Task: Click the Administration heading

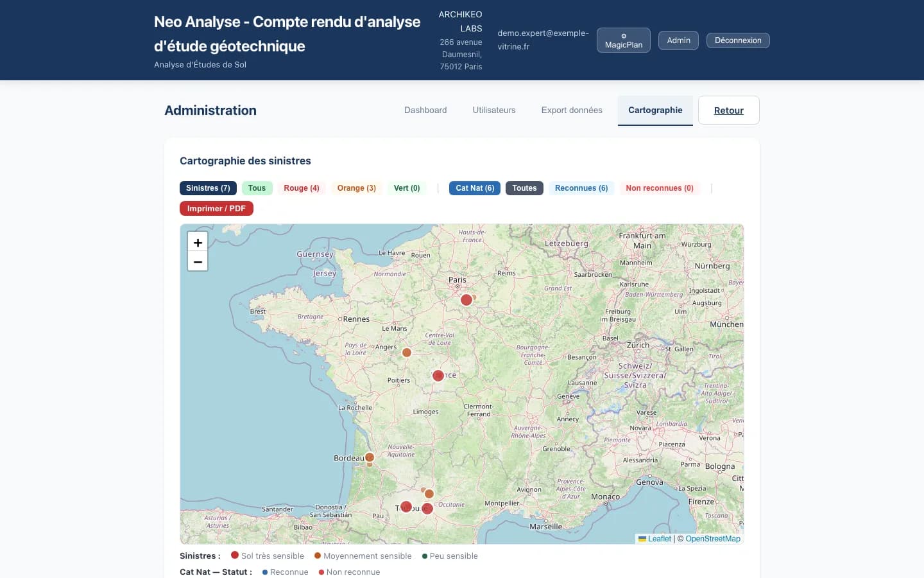Action: click(210, 110)
